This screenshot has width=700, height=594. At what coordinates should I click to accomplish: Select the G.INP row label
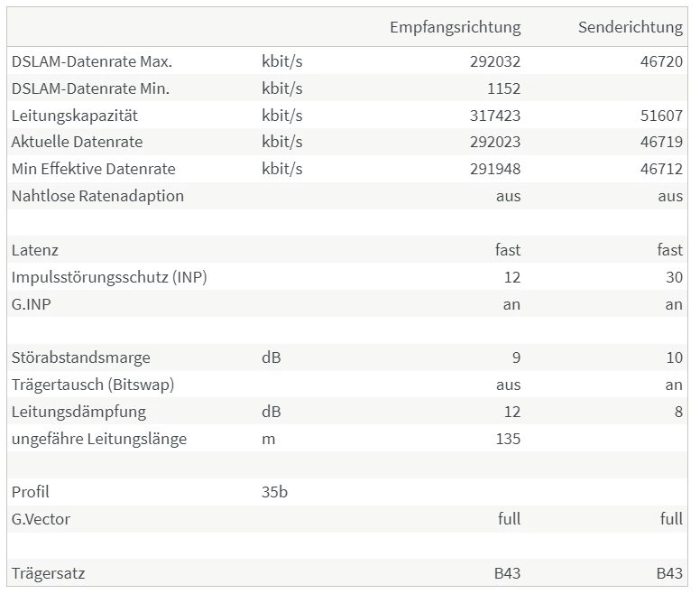tap(32, 304)
